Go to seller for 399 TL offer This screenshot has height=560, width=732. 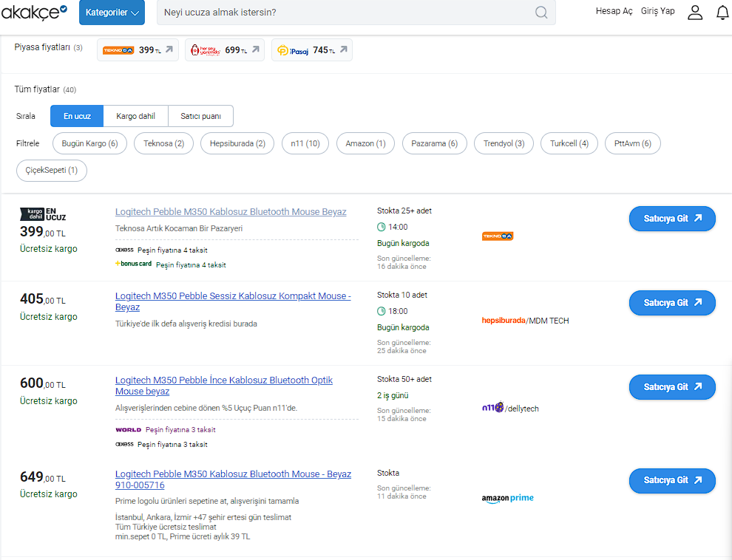pyautogui.click(x=672, y=219)
